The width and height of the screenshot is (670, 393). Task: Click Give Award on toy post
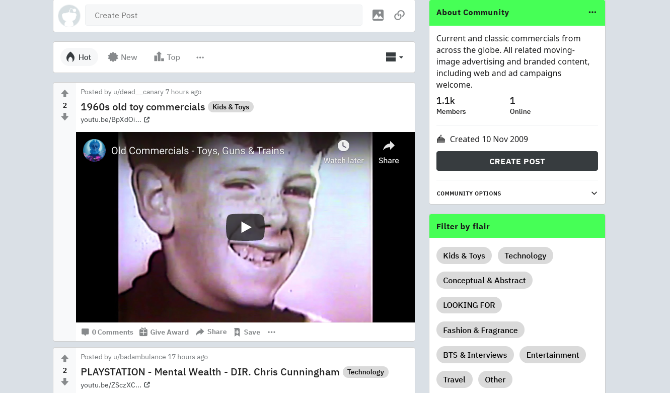[x=164, y=332]
